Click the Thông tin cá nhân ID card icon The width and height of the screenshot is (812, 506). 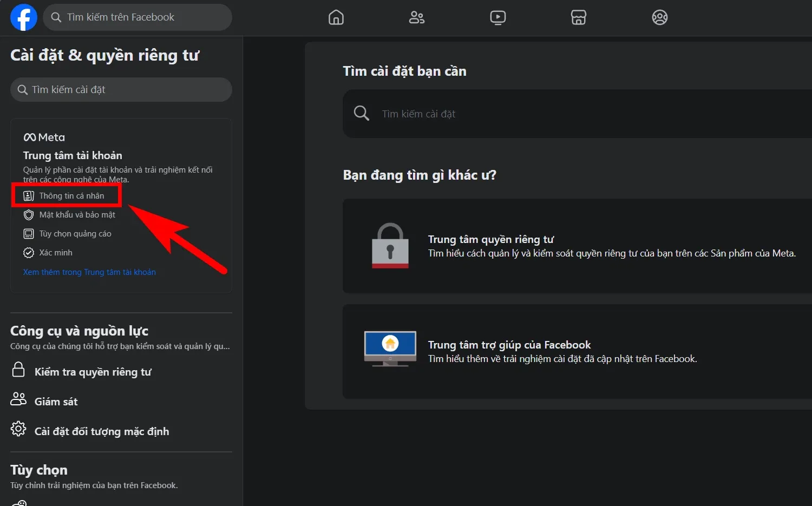click(x=29, y=196)
